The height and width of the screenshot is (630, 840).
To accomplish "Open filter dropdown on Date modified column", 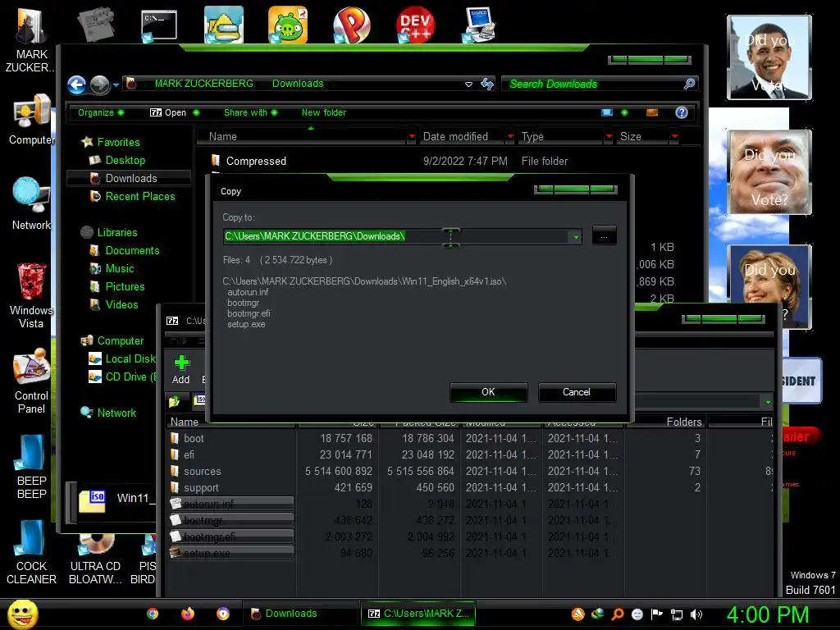I will click(x=510, y=137).
